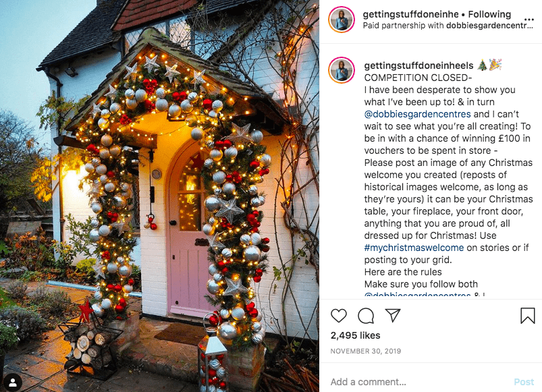Open comments via the speech bubble icon
This screenshot has width=542, height=392.
366,316
